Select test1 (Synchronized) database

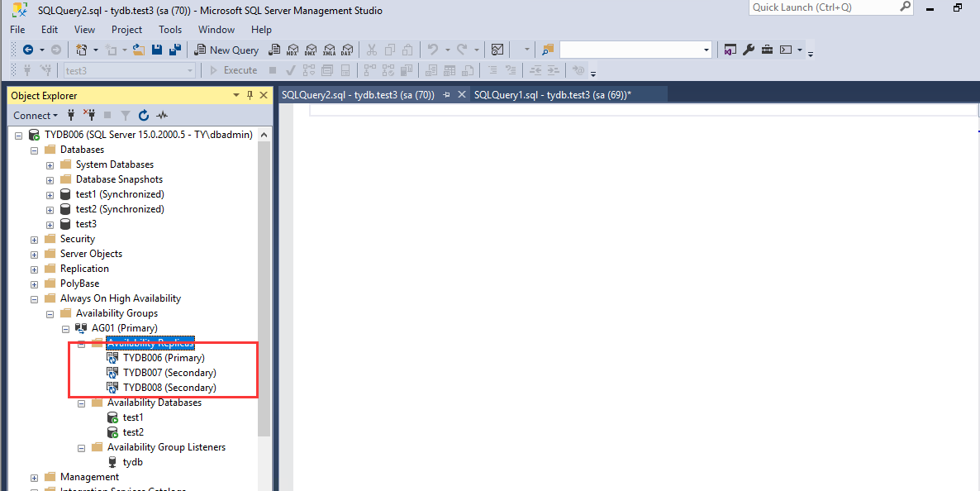pos(120,194)
